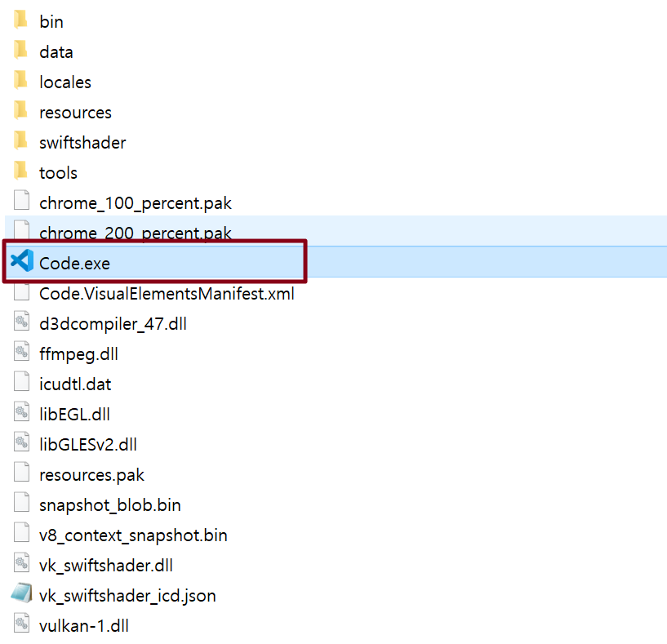Select libGLESv2.dll file name
This screenshot has width=667, height=644.
point(88,445)
